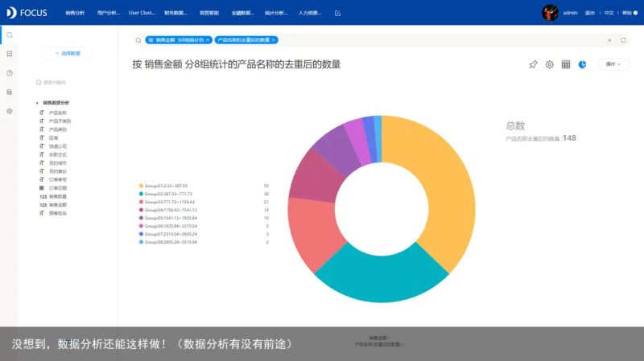Pin the chart using the pushpin icon

(x=533, y=64)
